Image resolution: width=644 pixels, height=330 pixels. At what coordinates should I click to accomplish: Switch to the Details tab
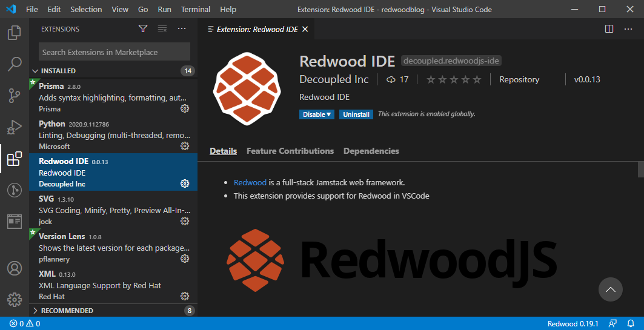(223, 151)
